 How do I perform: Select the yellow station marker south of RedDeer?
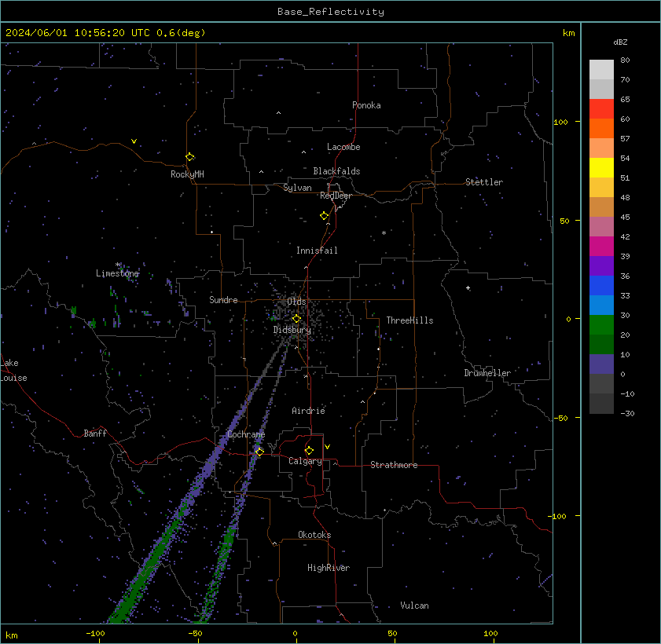click(x=324, y=216)
